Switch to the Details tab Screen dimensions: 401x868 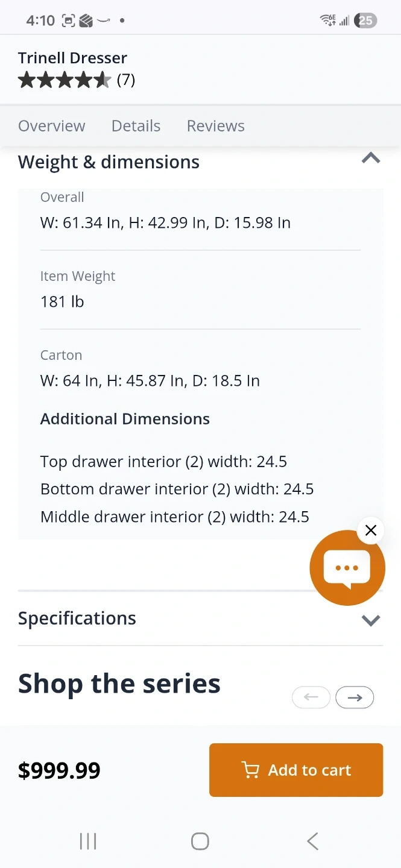point(136,126)
